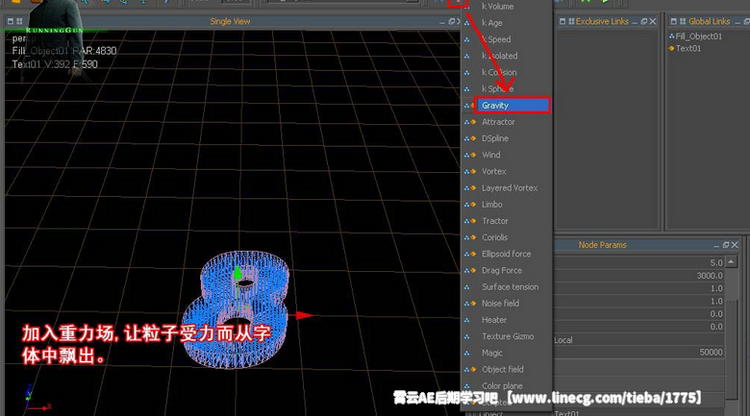This screenshot has height=416, width=750.
Task: Select the k Speed daemon entry
Action: [x=496, y=39]
